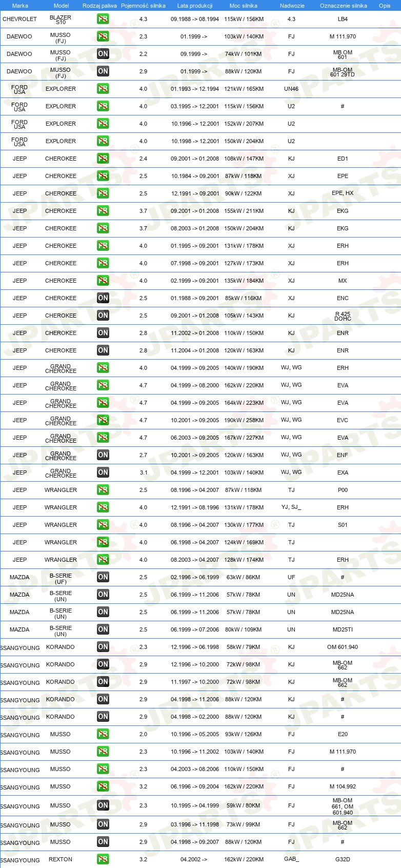Select the 04.2002 -> production years cell
This screenshot has height=868, width=401.
pyautogui.click(x=194, y=859)
